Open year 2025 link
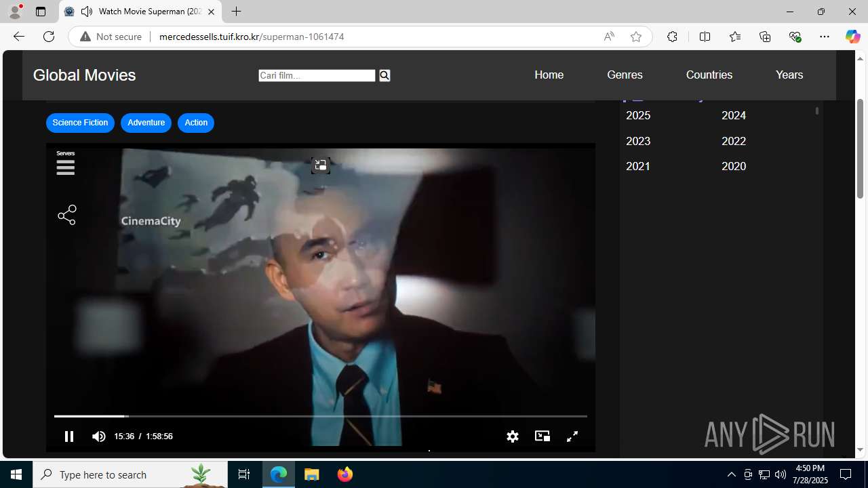 pyautogui.click(x=638, y=115)
